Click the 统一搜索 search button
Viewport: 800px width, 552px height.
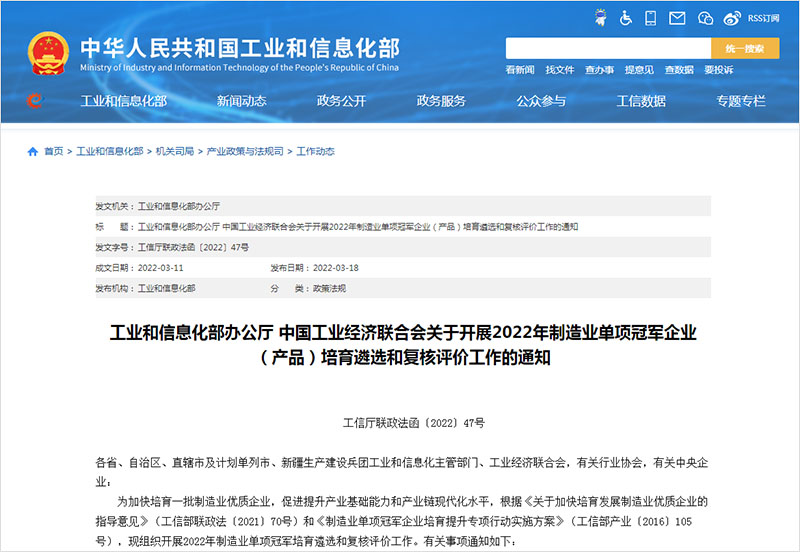pos(745,48)
